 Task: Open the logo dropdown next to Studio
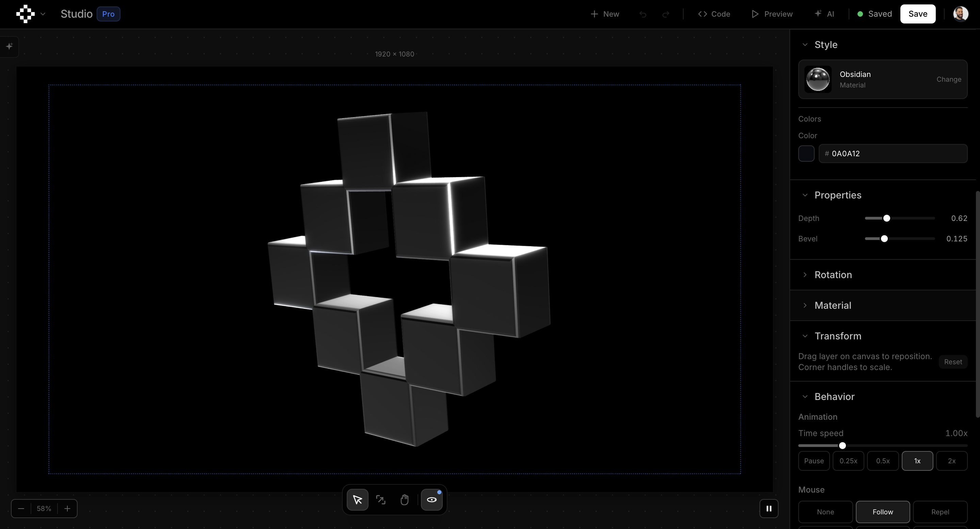(x=43, y=14)
